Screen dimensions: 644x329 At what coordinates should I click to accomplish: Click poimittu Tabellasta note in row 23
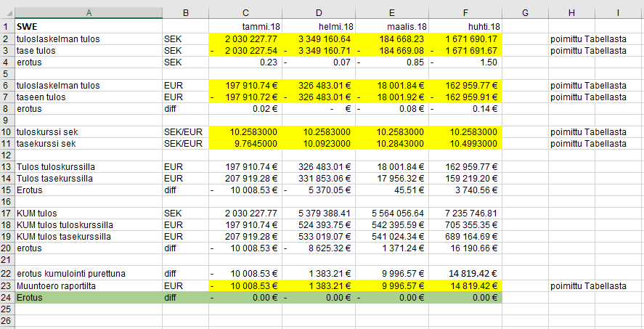pyautogui.click(x=588, y=285)
